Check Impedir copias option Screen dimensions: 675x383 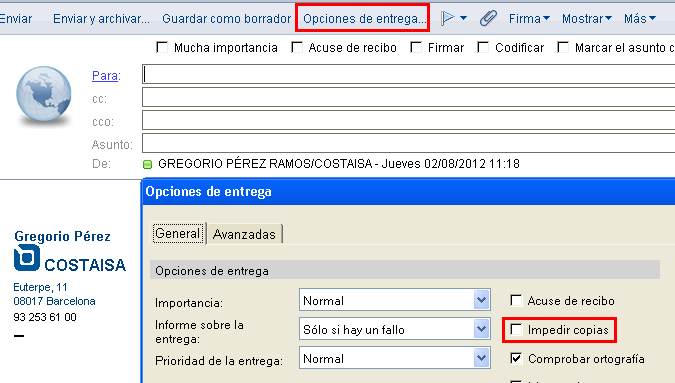click(516, 330)
